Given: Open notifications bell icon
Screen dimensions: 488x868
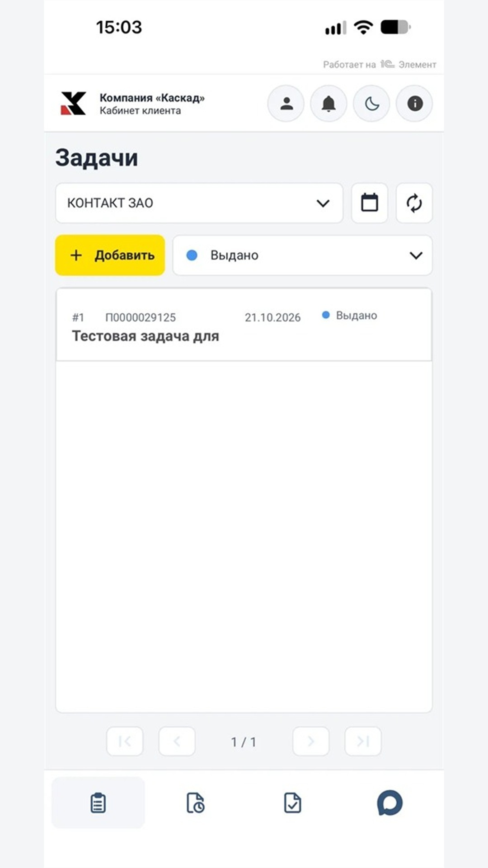Looking at the screenshot, I should pos(328,104).
